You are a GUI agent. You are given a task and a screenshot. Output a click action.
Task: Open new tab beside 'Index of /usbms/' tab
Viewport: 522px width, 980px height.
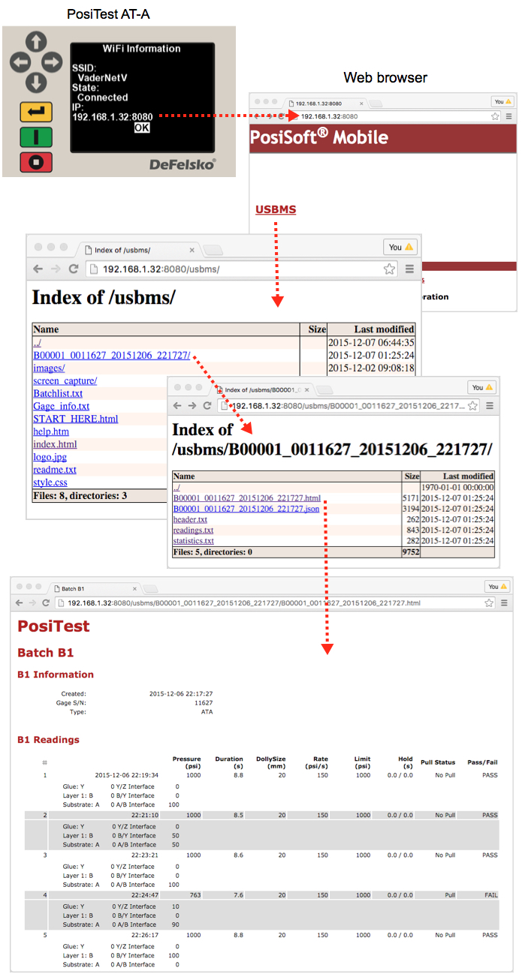coord(213,250)
